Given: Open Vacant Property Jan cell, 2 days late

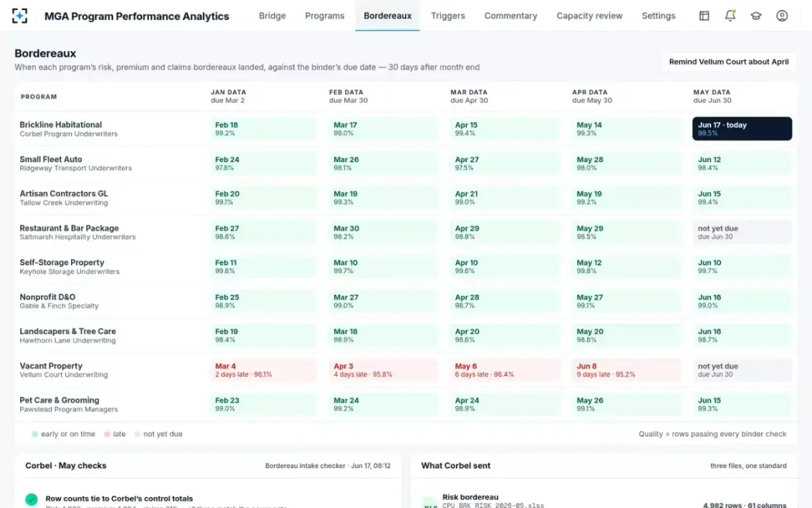Looking at the screenshot, I should click(x=263, y=370).
